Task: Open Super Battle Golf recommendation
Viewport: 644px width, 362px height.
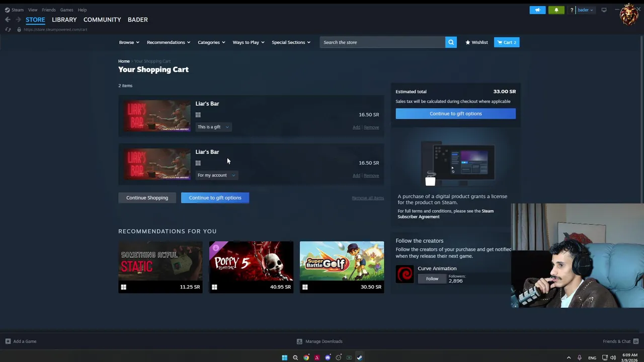Action: point(342,267)
